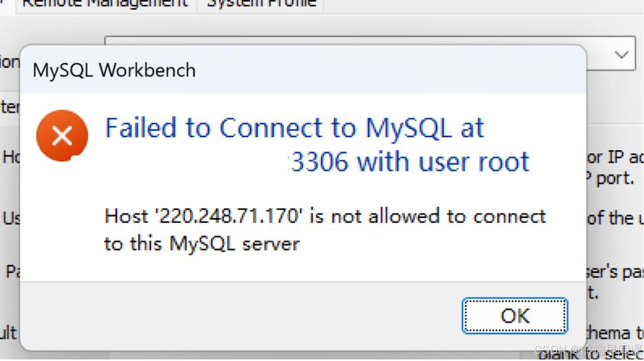Click the partially hidden 'Us' label at left
Screen dimensions: 644x361
coord(11,217)
